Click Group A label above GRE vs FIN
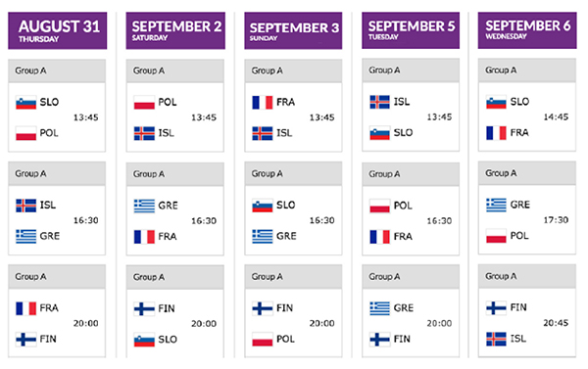Viewport: 588px width, 369px height. pos(384,277)
